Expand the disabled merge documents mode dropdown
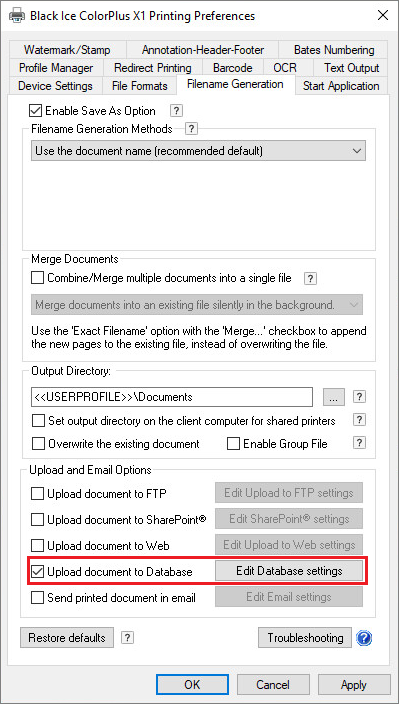The height and width of the screenshot is (704, 399). 197,305
